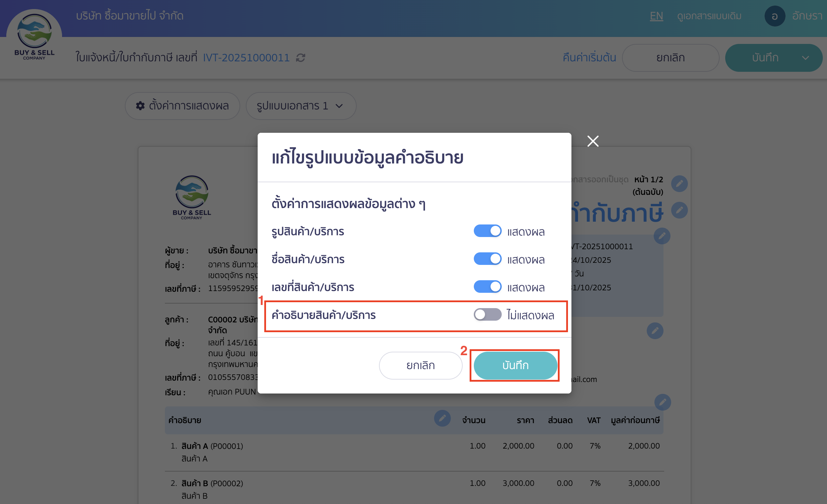Click the gear icon on ตั้งค่าการแสดงผล
The height and width of the screenshot is (504, 827).
click(139, 106)
